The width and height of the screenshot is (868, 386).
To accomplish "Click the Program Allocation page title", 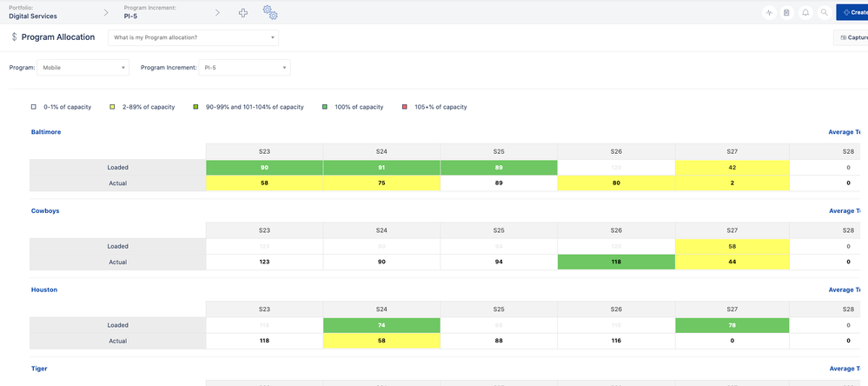I will [x=58, y=37].
